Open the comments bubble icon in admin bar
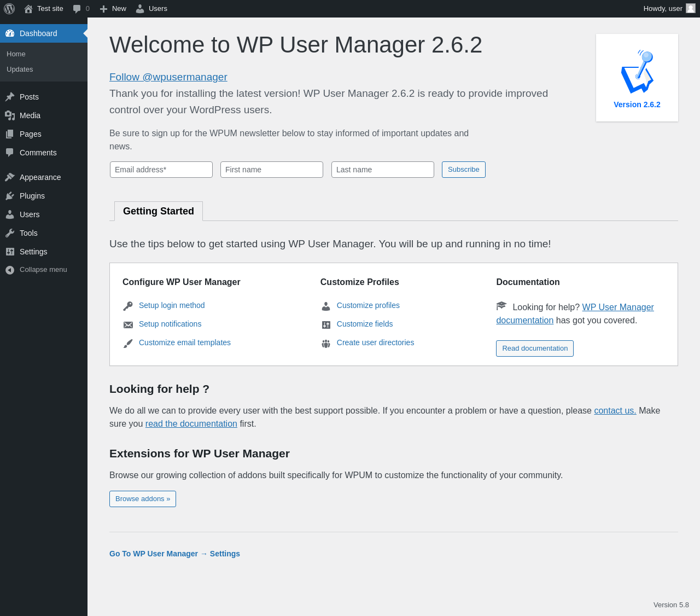This screenshot has height=616, width=700. click(x=77, y=9)
